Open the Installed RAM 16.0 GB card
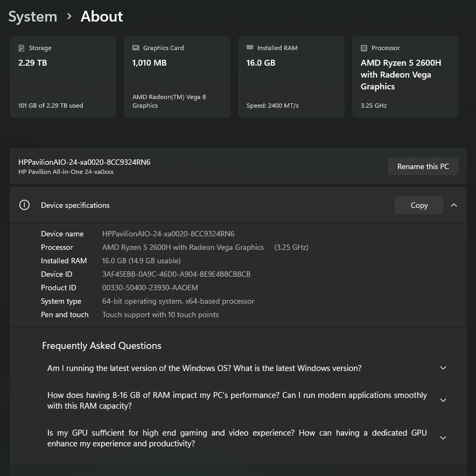This screenshot has width=476, height=476. [291, 77]
